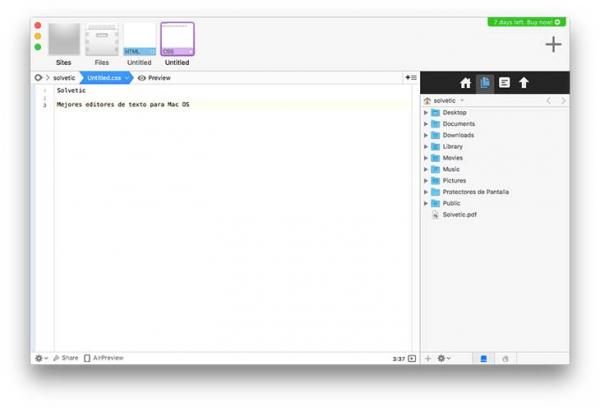
Task: Switch to the local files tab icon
Action: (x=484, y=359)
